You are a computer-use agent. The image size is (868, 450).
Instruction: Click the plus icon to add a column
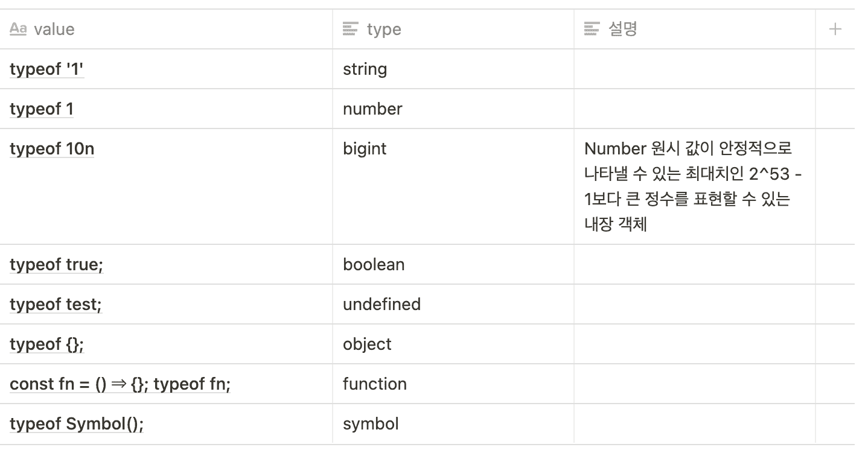tap(835, 29)
